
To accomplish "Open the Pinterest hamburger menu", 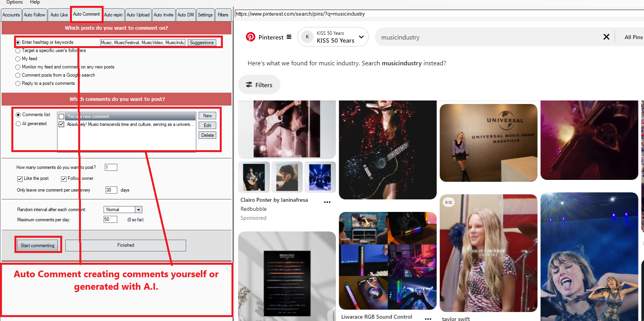I will point(289,37).
